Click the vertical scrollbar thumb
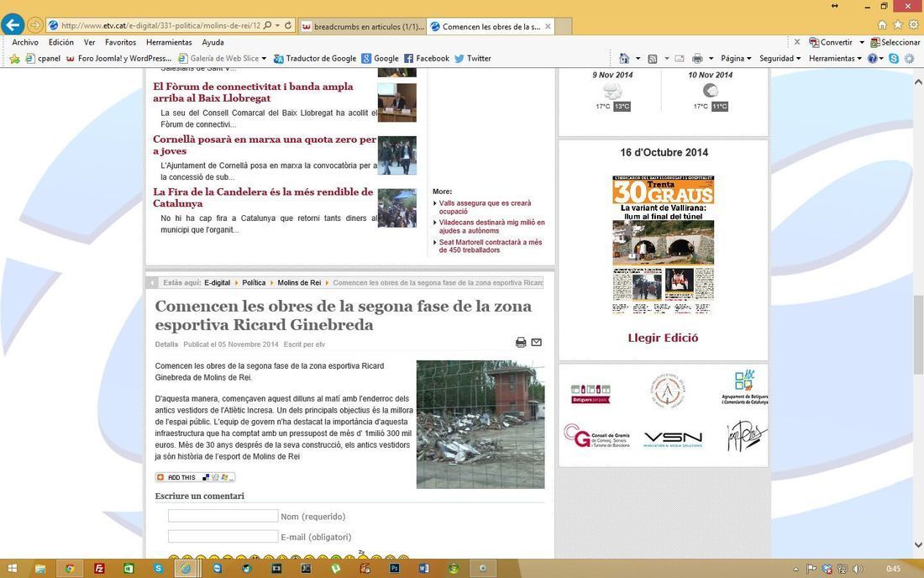The height and width of the screenshot is (578, 924). [918, 334]
